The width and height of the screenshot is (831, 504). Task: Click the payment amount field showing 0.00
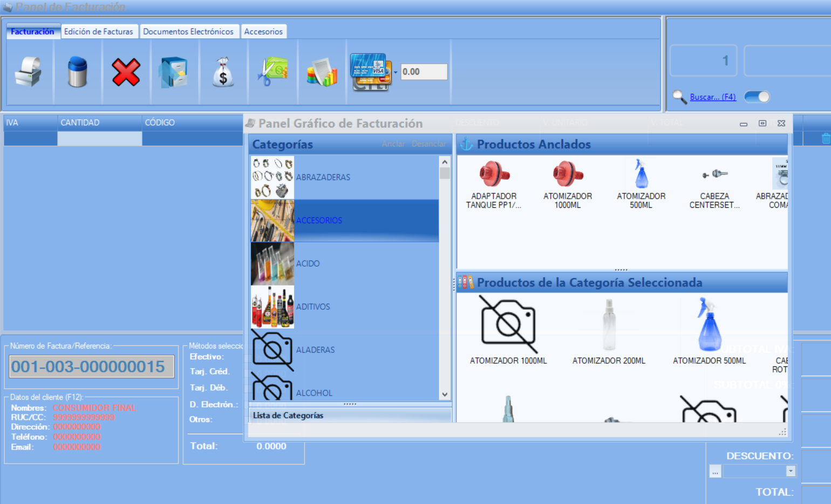pyautogui.click(x=424, y=72)
